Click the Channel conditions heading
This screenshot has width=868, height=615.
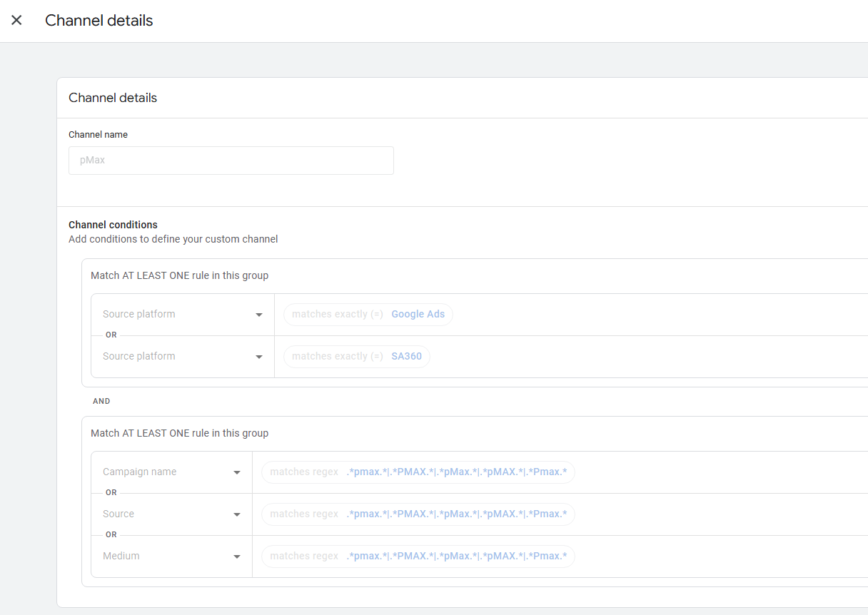click(x=113, y=225)
